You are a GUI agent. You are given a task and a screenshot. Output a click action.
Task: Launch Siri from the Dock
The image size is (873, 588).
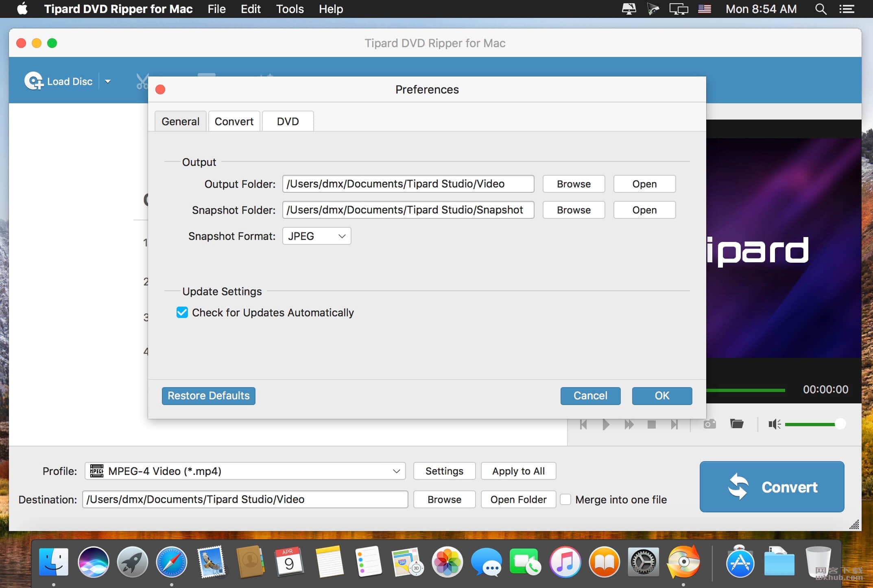pos(93,562)
